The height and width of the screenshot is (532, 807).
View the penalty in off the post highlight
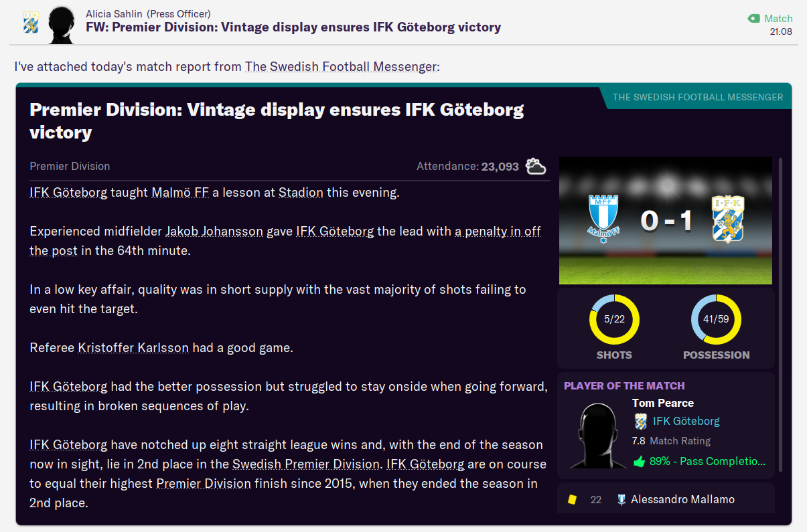click(285, 241)
